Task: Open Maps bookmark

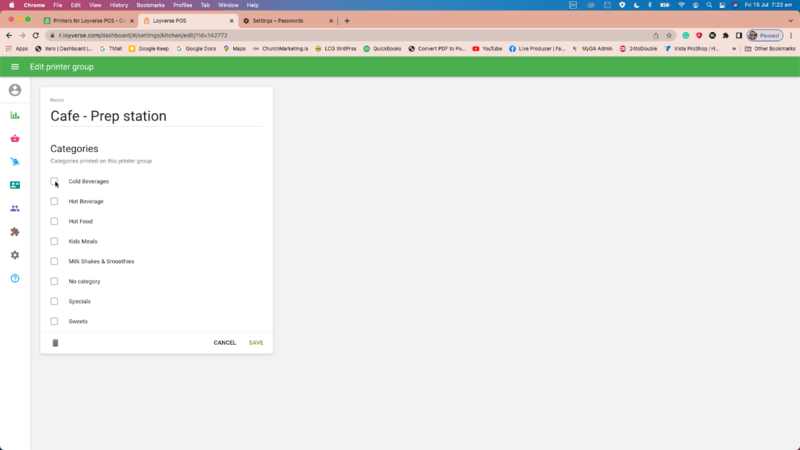Action: pos(234,48)
